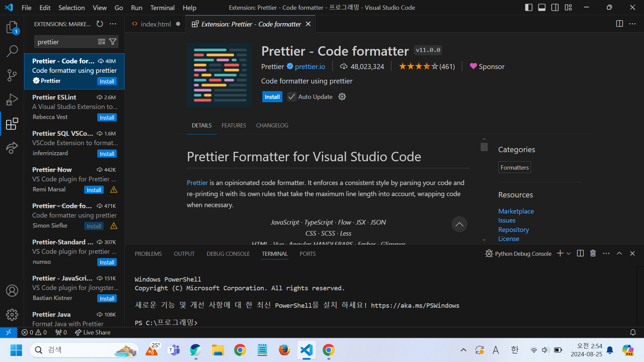Image resolution: width=644 pixels, height=362 pixels.
Task: Click the readme scrollbar thumb
Action: [484, 147]
